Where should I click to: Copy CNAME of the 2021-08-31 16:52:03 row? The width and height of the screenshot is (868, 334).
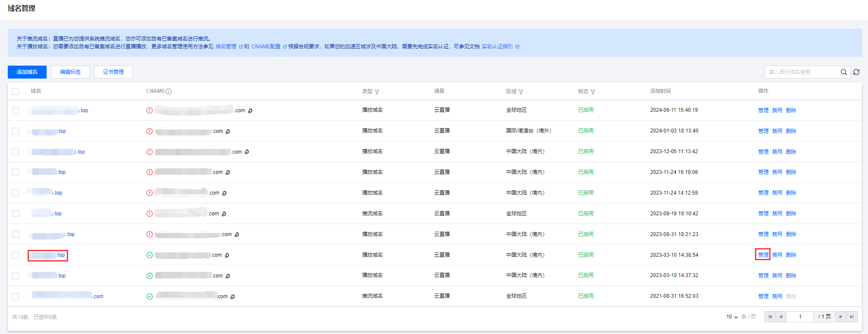point(232,297)
